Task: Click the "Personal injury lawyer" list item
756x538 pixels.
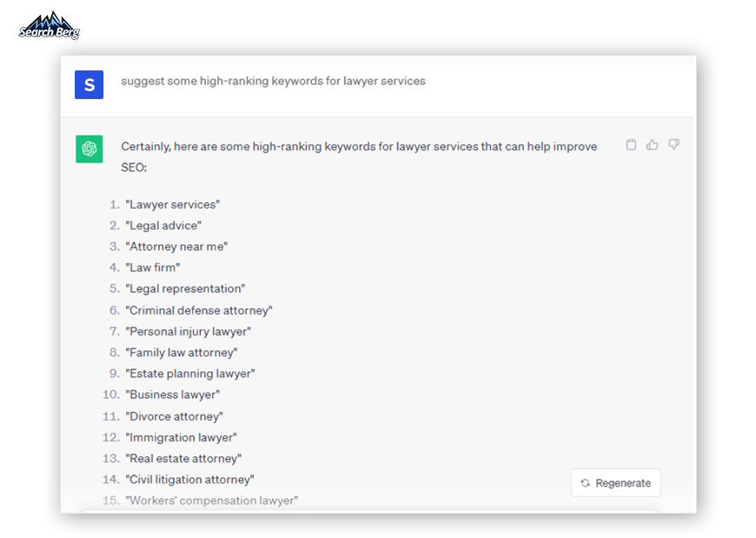Action: (189, 332)
